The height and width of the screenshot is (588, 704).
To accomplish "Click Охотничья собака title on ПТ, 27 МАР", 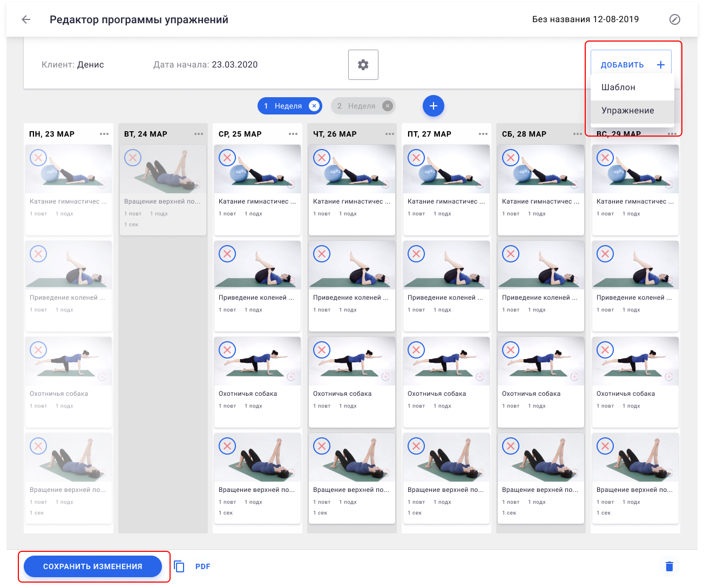I will coord(437,394).
